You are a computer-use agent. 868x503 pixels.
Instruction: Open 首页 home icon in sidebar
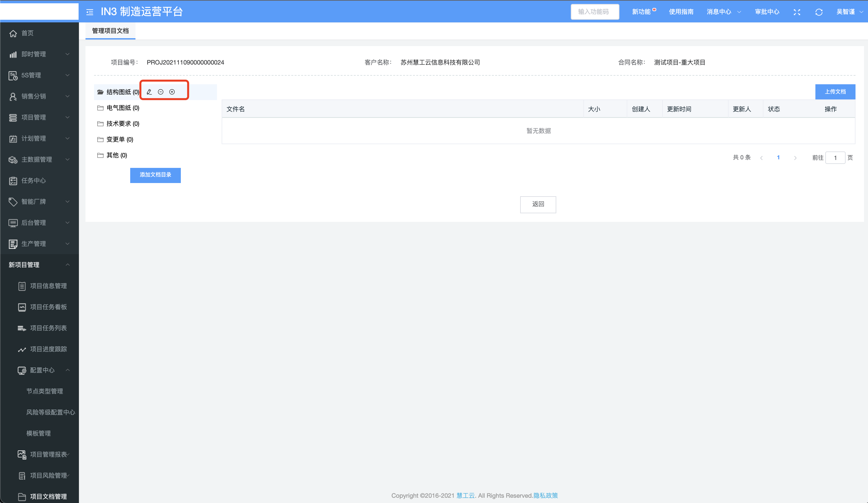point(13,33)
